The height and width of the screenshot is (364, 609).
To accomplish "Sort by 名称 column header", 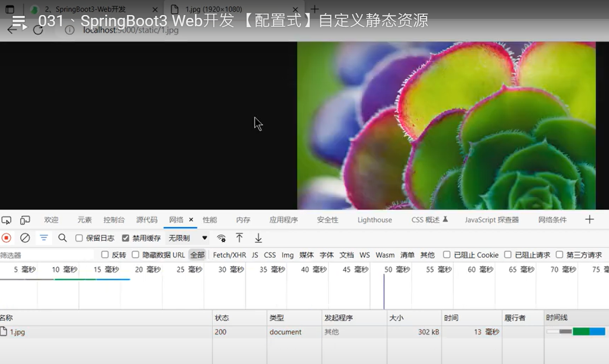I will point(106,318).
